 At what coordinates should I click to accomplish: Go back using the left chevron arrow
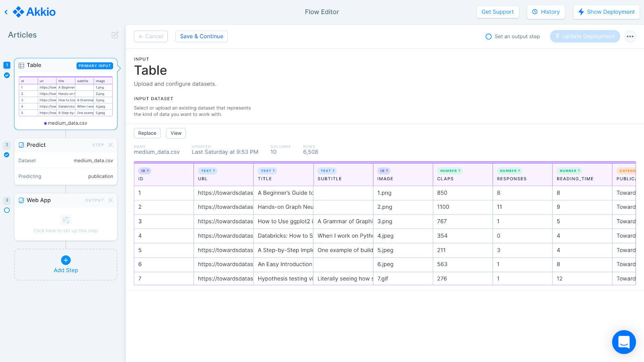click(6, 12)
